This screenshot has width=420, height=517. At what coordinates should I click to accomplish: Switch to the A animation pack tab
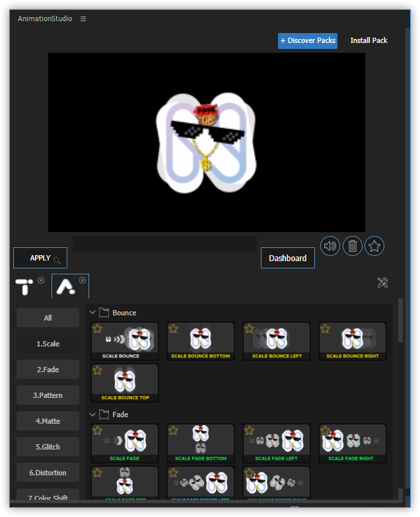click(x=66, y=286)
